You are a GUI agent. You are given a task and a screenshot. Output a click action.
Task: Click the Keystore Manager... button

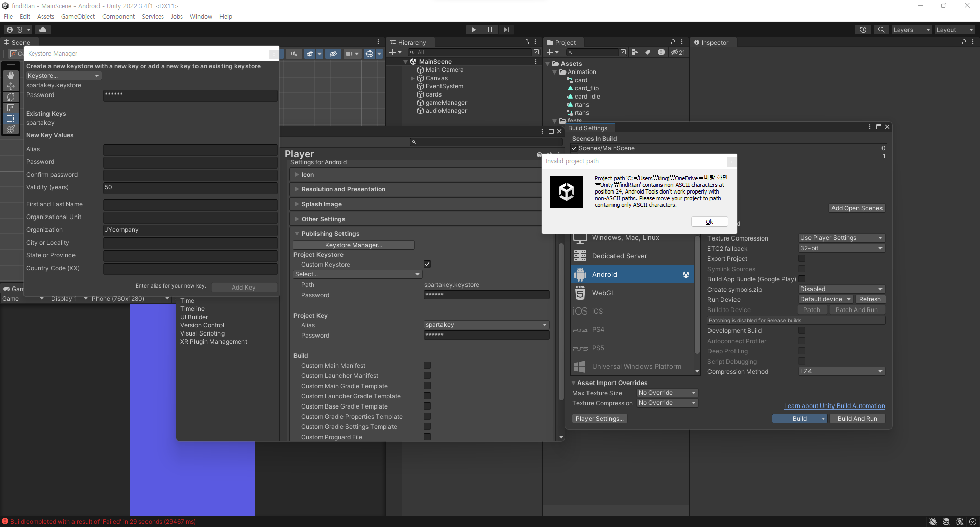[x=354, y=245]
